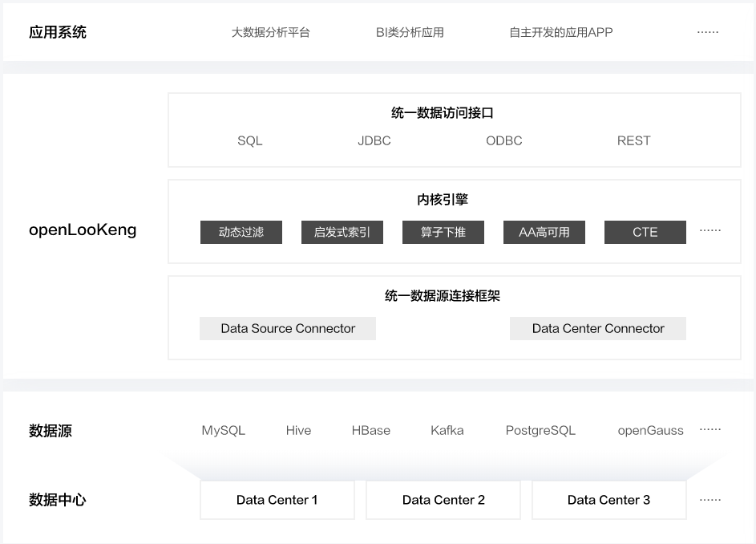The height and width of the screenshot is (544, 756).
Task: Click the ellipsis after Data Center 3
Action: coord(710,500)
